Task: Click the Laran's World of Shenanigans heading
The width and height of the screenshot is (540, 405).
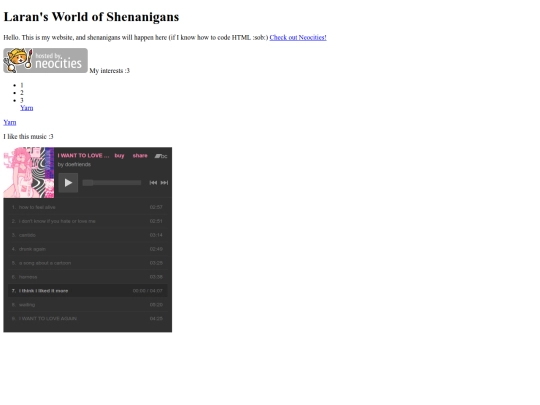Action: point(91,17)
